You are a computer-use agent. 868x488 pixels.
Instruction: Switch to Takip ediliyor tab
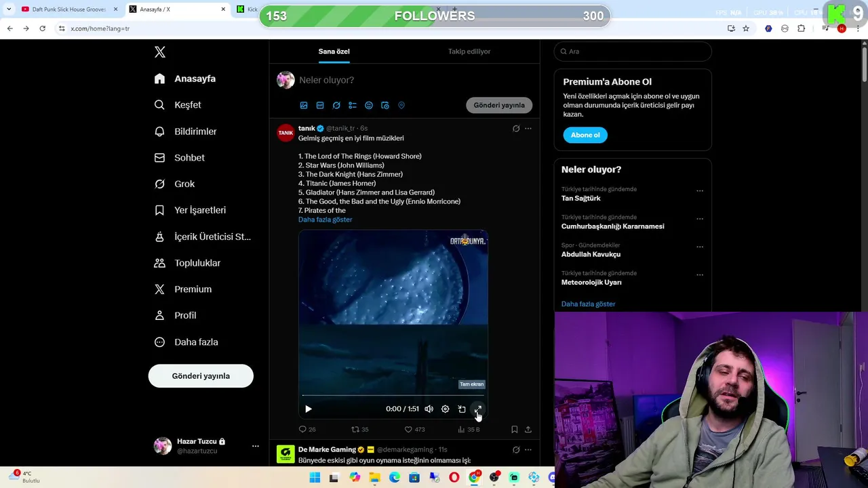click(469, 52)
